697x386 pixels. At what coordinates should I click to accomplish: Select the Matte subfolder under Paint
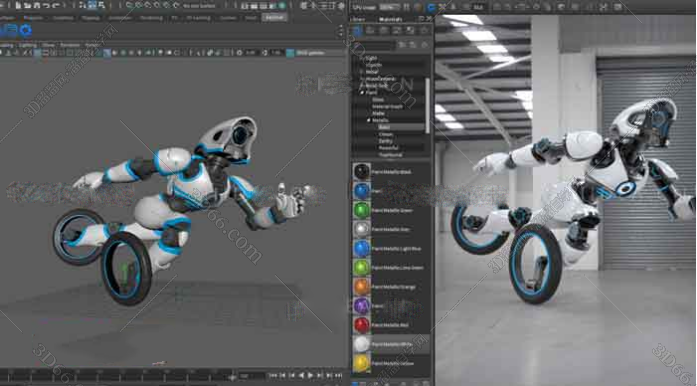click(x=379, y=113)
